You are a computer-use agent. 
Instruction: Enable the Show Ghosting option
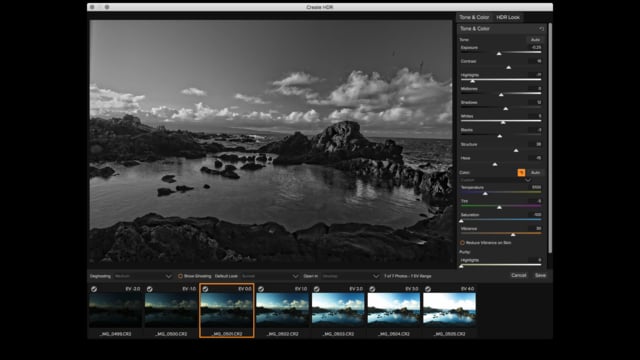click(x=180, y=276)
